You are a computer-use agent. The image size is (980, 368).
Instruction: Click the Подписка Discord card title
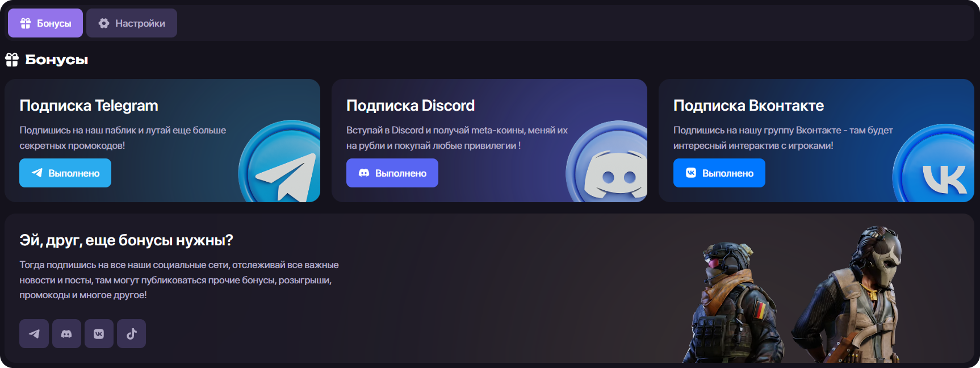[411, 106]
